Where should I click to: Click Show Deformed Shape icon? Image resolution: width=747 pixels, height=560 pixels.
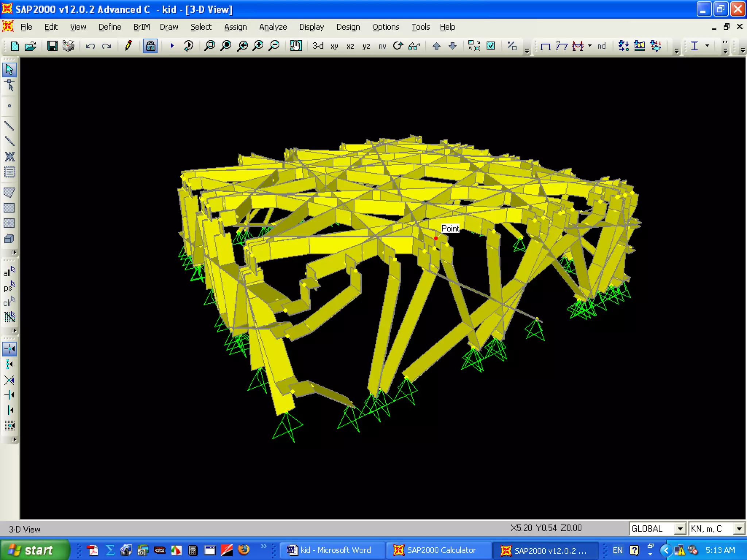click(x=561, y=46)
